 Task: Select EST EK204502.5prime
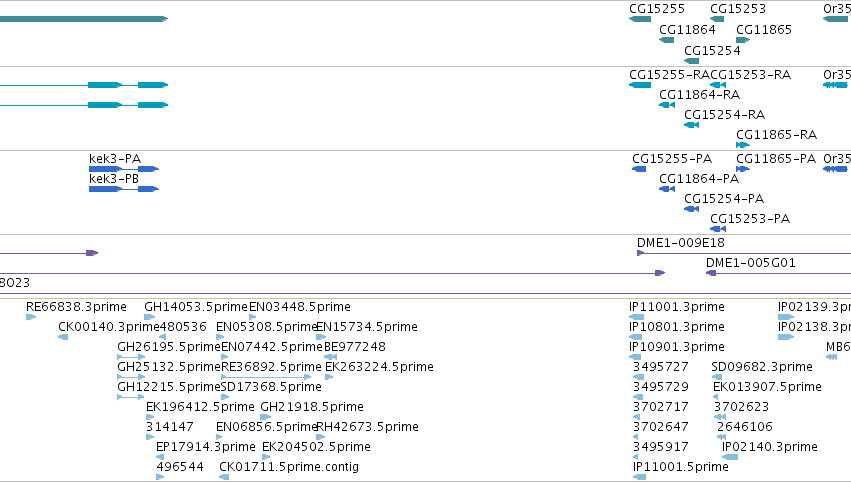pyautogui.click(x=316, y=447)
